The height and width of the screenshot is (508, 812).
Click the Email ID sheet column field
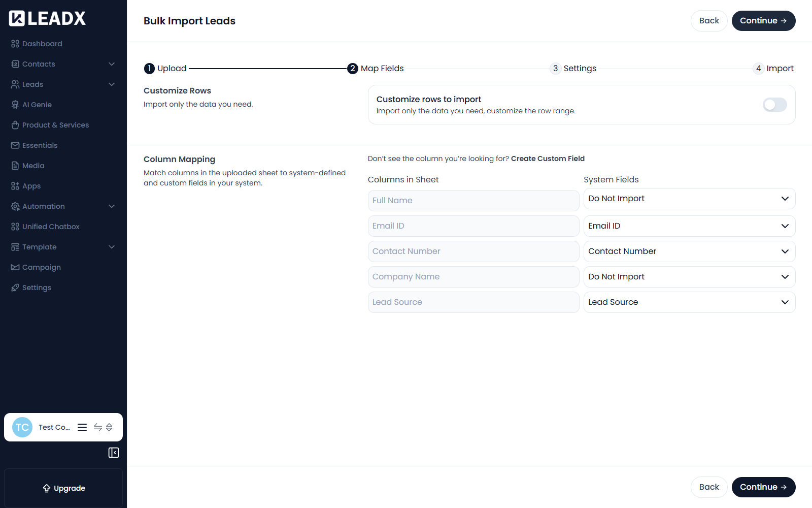tap(473, 226)
